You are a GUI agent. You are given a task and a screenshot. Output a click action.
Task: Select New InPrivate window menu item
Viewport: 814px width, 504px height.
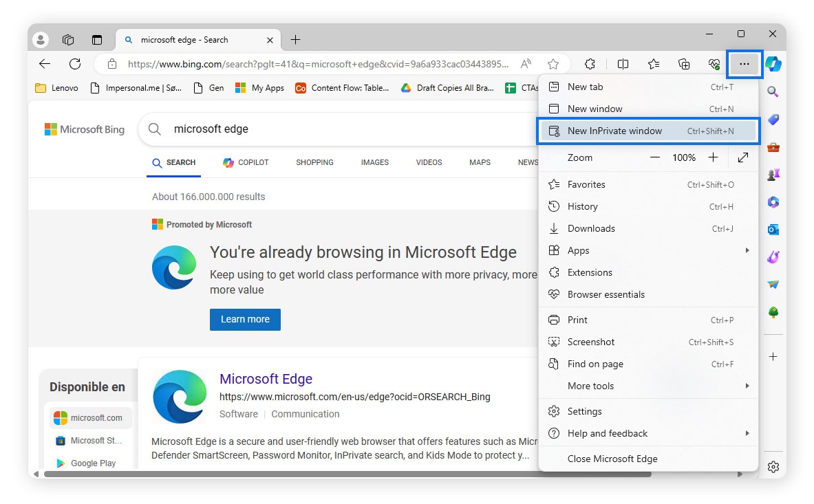click(648, 131)
